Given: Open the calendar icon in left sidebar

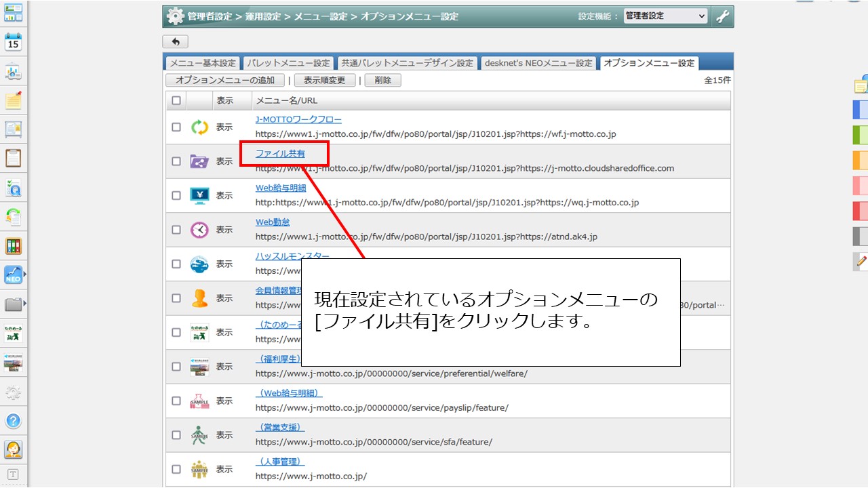Looking at the screenshot, I should (x=14, y=43).
